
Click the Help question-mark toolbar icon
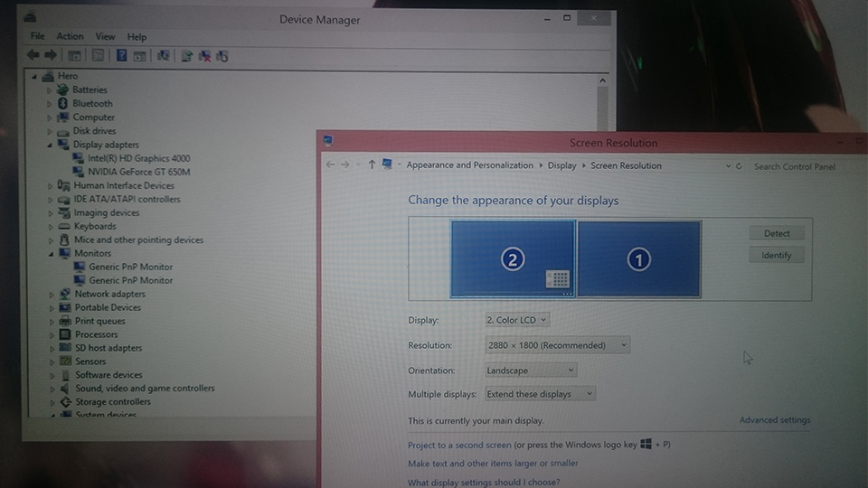121,55
